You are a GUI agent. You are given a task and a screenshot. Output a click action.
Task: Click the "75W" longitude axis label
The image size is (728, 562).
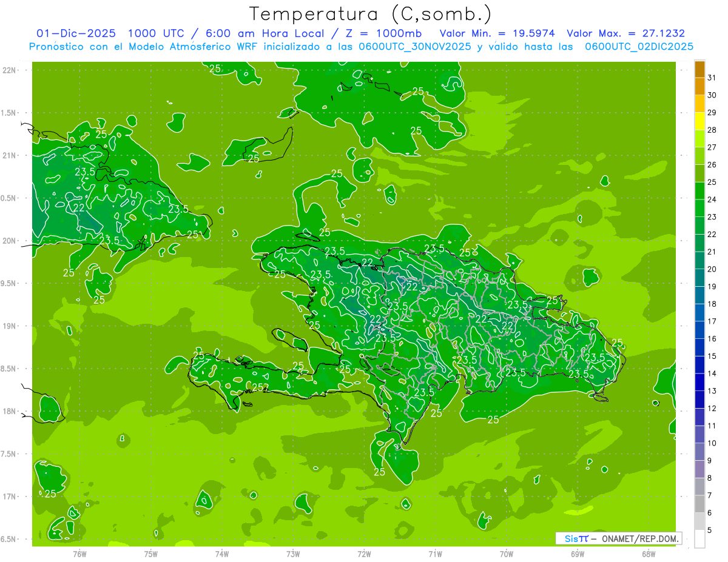(x=151, y=554)
